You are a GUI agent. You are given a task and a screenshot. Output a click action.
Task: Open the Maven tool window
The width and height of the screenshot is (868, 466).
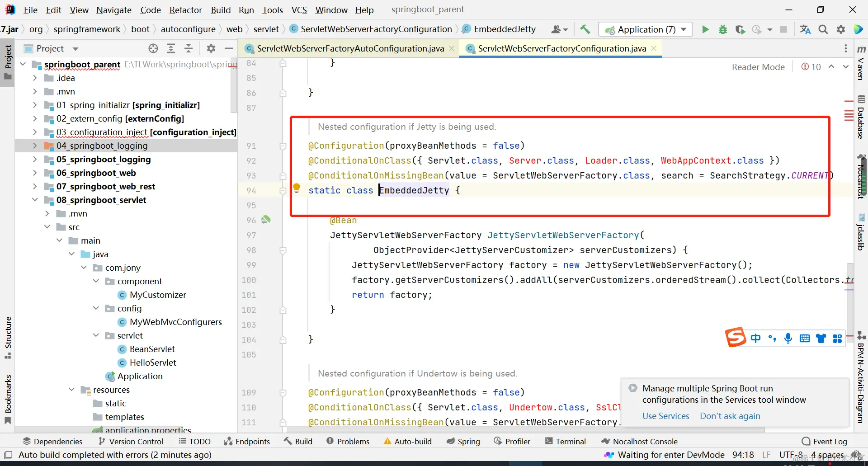pos(861,62)
